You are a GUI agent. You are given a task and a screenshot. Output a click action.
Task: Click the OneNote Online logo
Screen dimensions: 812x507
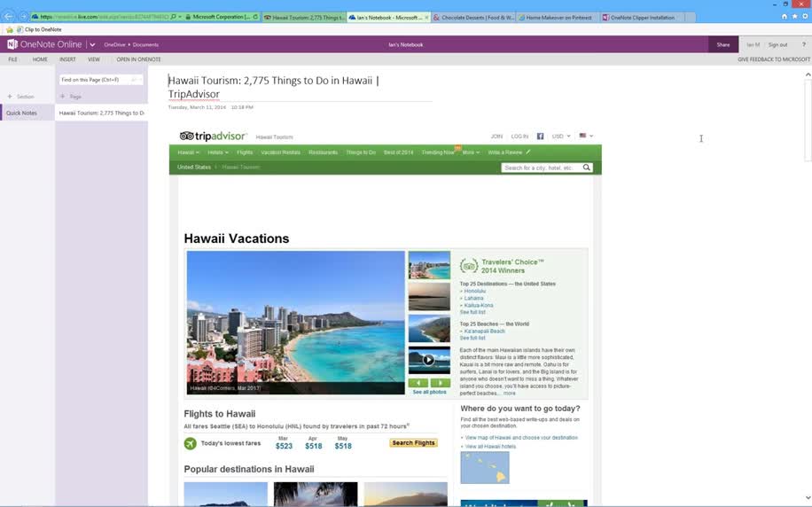point(44,44)
